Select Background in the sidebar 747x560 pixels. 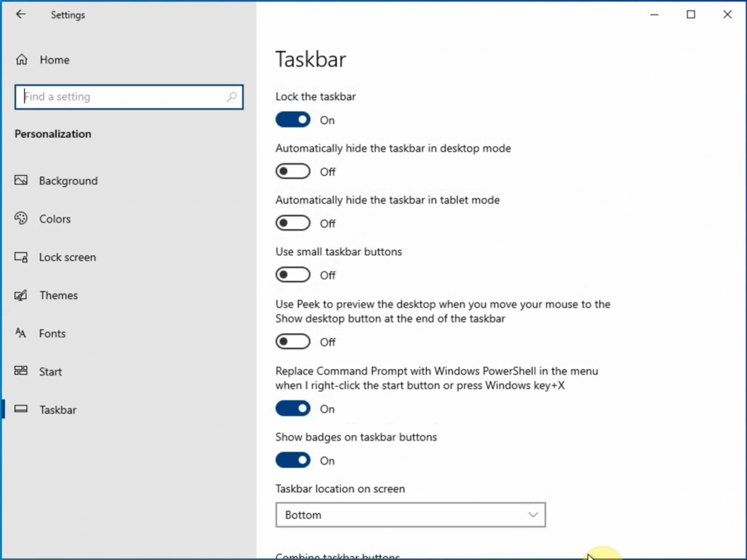[68, 181]
